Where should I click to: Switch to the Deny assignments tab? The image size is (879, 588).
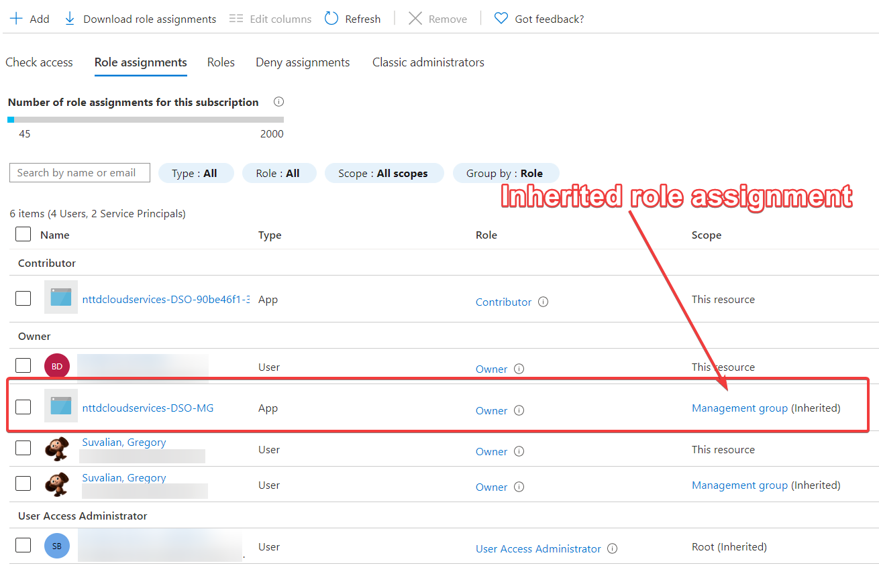(302, 62)
